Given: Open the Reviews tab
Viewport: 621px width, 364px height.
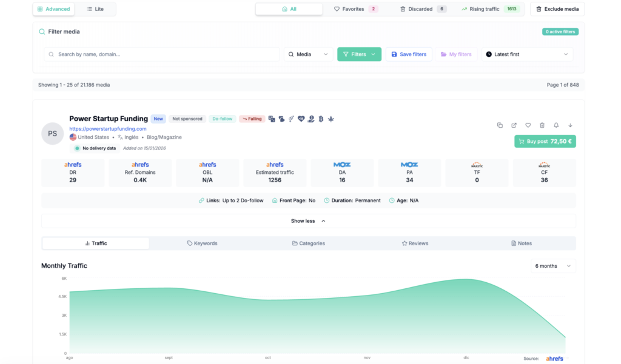Looking at the screenshot, I should pos(415,243).
